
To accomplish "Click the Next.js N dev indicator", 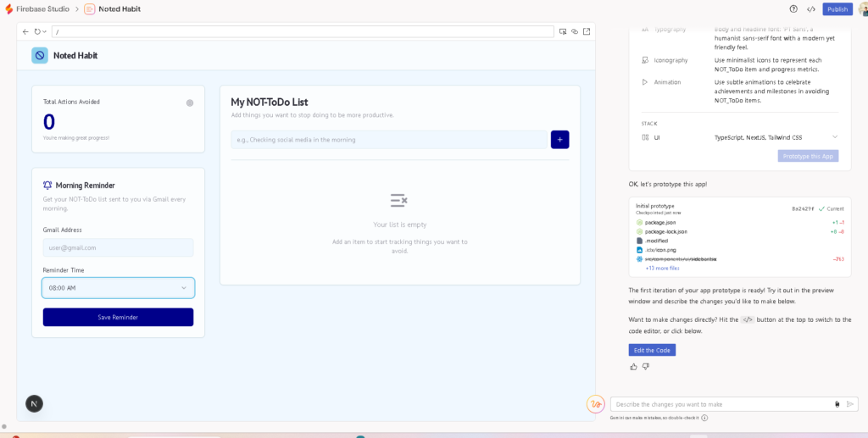I will [34, 404].
